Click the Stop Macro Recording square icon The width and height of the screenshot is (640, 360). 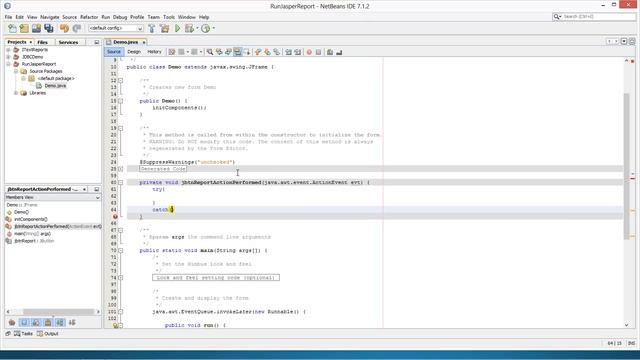point(318,52)
